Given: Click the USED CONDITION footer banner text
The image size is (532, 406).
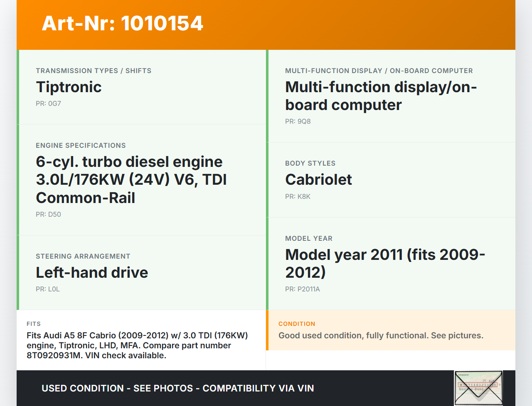Looking at the screenshot, I should pos(177,389).
